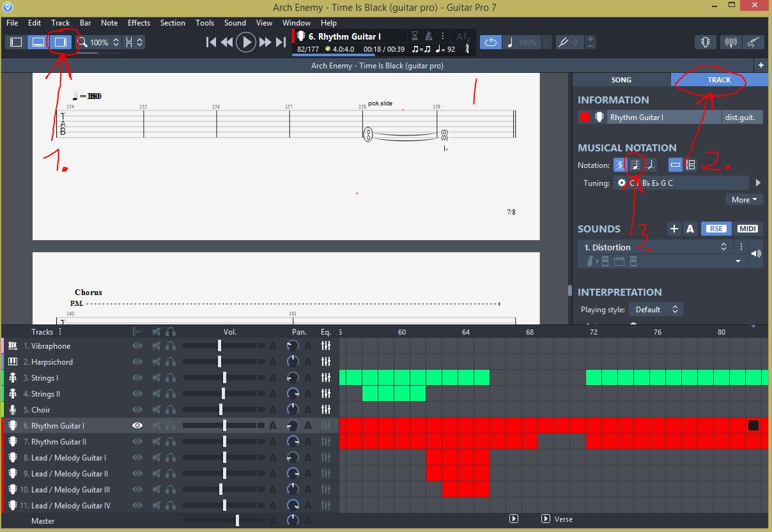Screen dimensions: 772x532
Task: Expand the More dropdown in Musical Notation
Action: coord(745,200)
